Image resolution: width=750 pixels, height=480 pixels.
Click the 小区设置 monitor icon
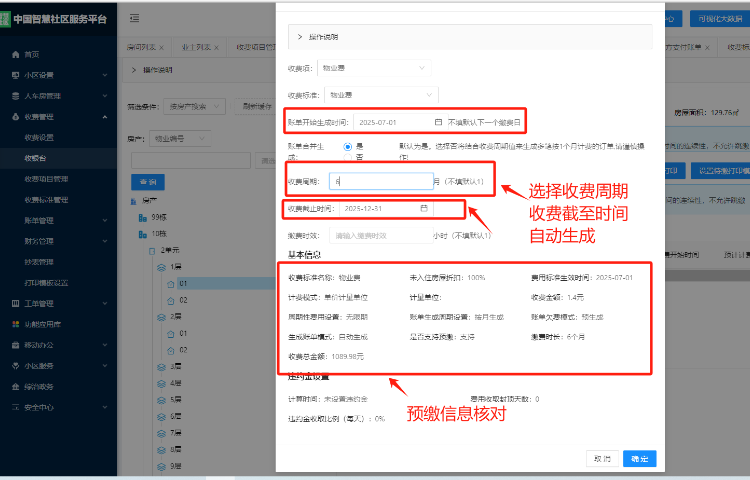pyautogui.click(x=15, y=75)
